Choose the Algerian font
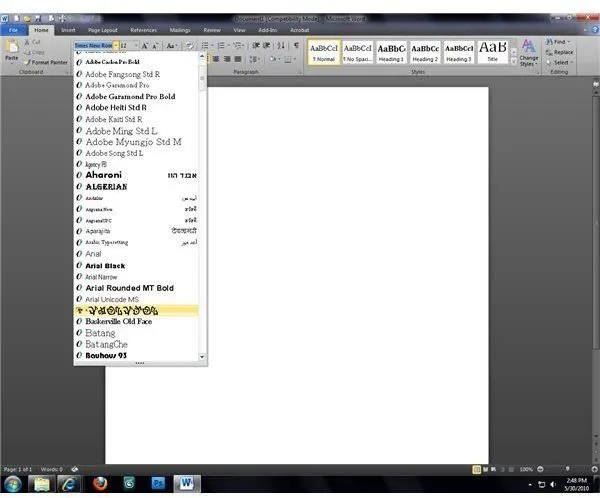 (136, 186)
